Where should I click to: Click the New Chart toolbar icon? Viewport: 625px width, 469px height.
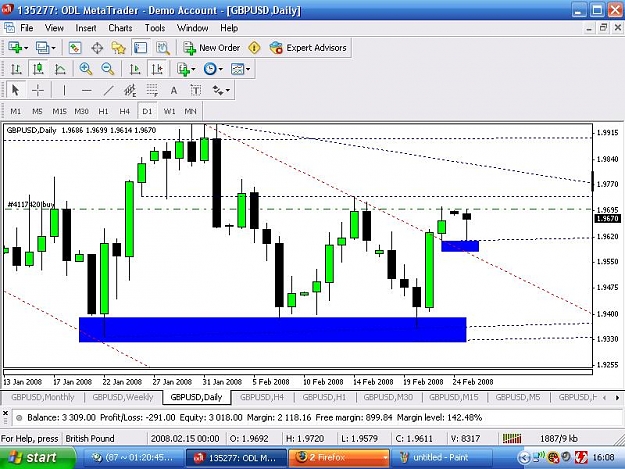(x=15, y=48)
